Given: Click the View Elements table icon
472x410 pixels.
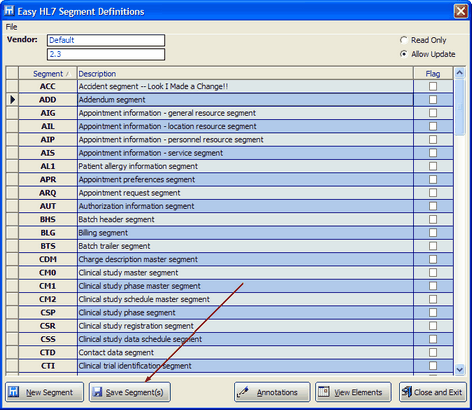Looking at the screenshot, I should pyautogui.click(x=324, y=392).
